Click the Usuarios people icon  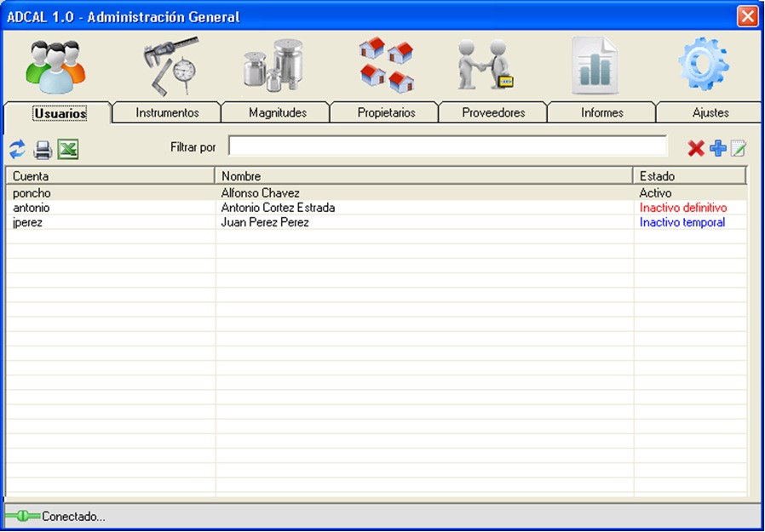pyautogui.click(x=56, y=66)
